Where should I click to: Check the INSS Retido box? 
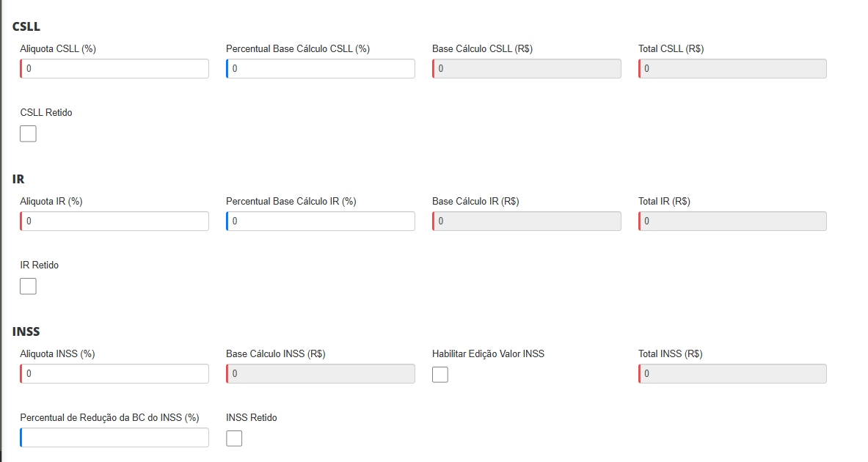point(234,439)
